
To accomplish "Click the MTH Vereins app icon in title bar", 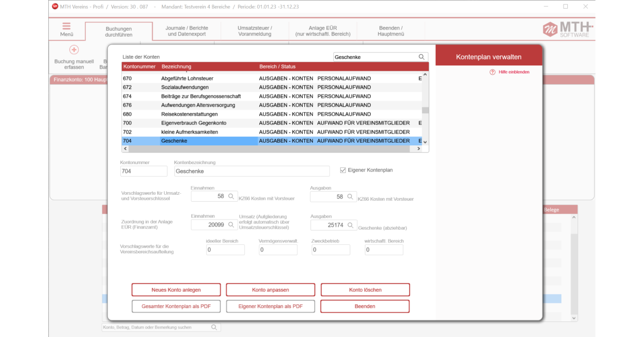I will click(x=55, y=6).
